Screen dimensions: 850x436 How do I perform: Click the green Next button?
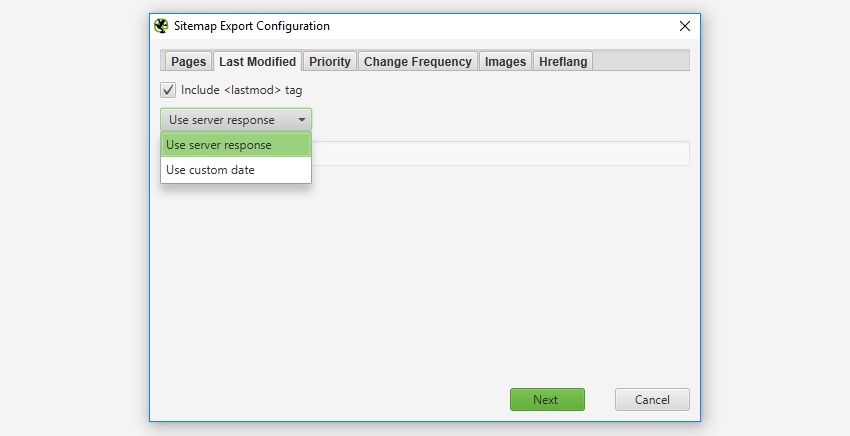tap(547, 400)
